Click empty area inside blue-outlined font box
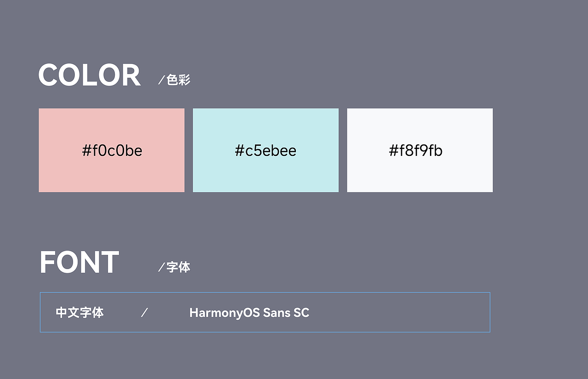This screenshot has width=588, height=379. click(x=400, y=313)
